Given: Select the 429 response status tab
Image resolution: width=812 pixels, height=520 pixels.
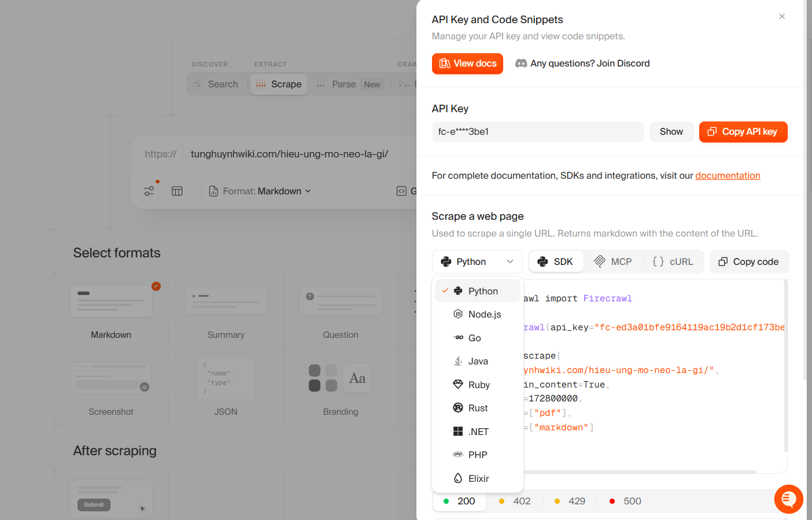Looking at the screenshot, I should (570, 501).
